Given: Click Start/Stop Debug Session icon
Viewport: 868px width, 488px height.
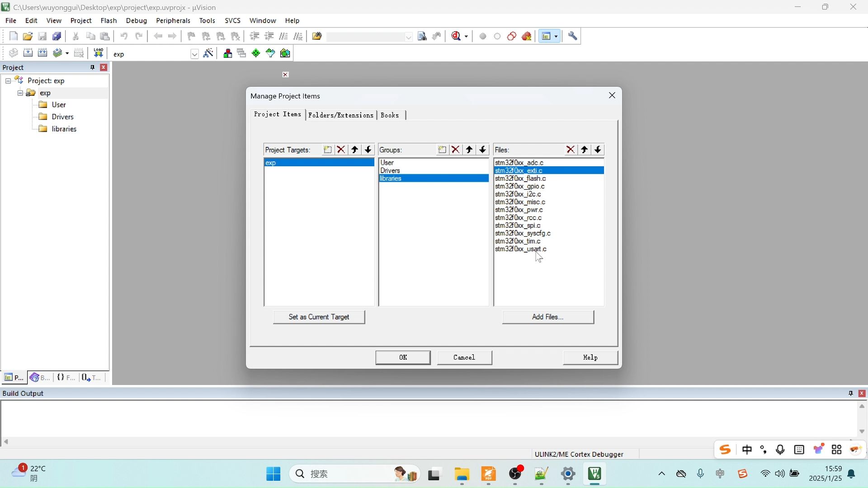Looking at the screenshot, I should point(457,36).
